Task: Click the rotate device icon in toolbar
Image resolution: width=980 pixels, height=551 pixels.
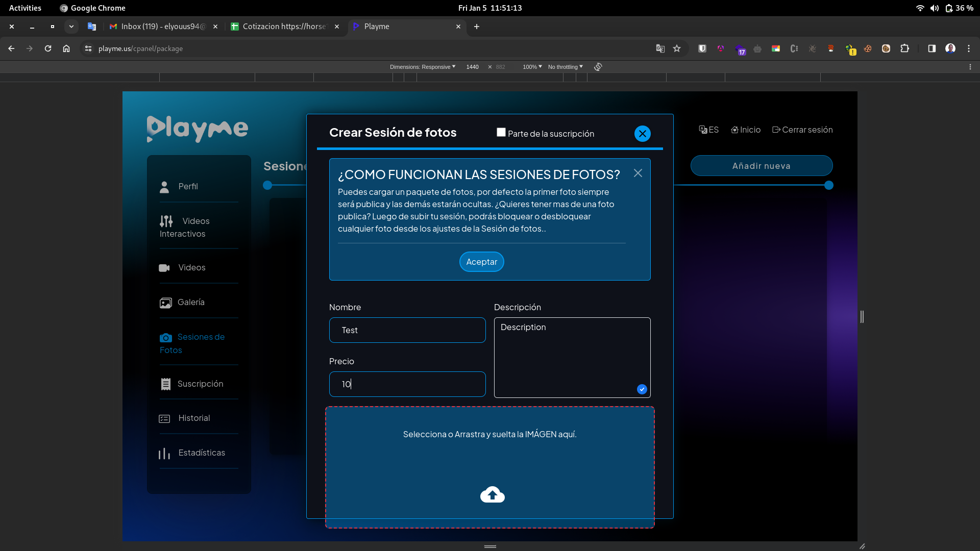Action: (598, 67)
